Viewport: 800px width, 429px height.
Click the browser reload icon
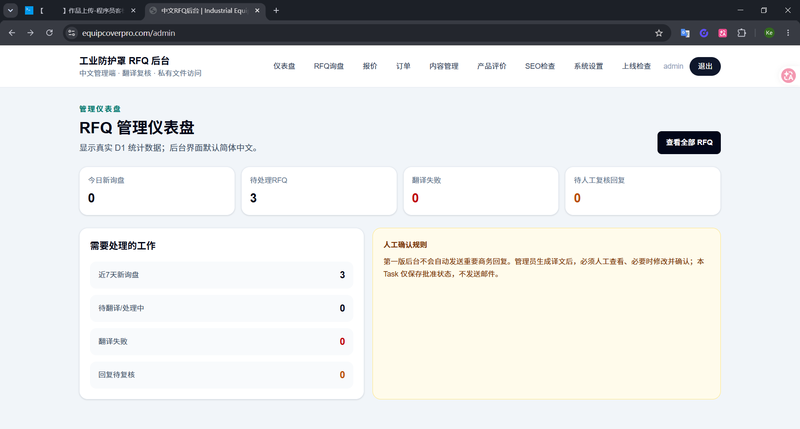point(49,33)
